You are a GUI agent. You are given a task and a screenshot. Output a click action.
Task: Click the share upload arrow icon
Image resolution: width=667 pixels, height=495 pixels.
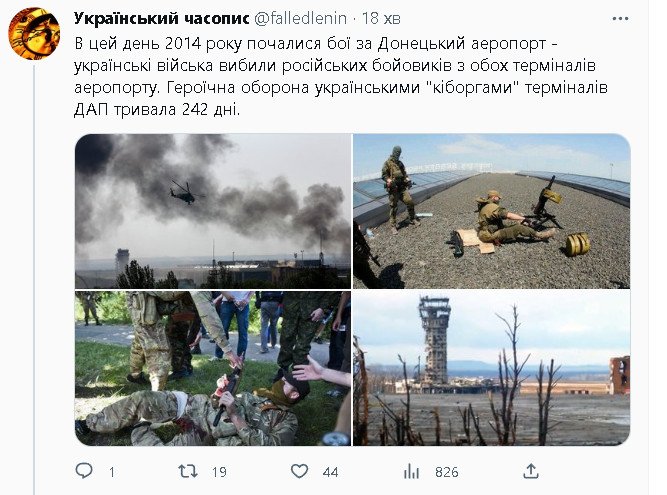click(x=531, y=471)
